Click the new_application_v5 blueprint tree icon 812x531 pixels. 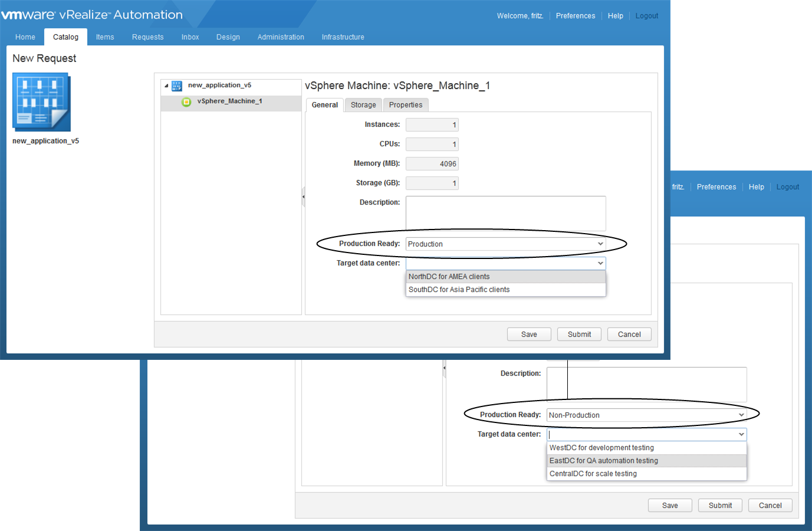(x=177, y=86)
